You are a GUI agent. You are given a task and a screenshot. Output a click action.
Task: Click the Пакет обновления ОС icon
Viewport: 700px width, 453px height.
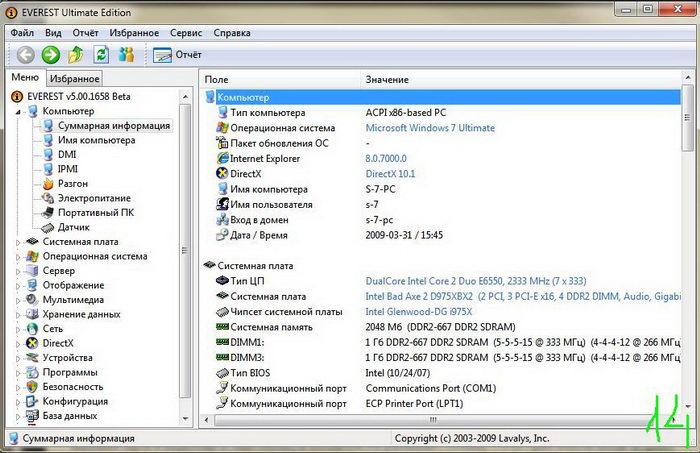222,143
